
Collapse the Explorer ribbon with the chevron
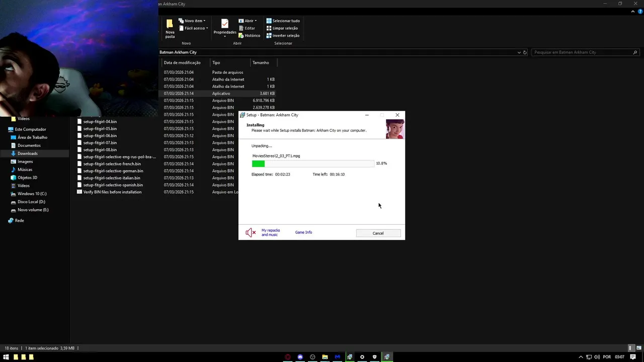(633, 12)
